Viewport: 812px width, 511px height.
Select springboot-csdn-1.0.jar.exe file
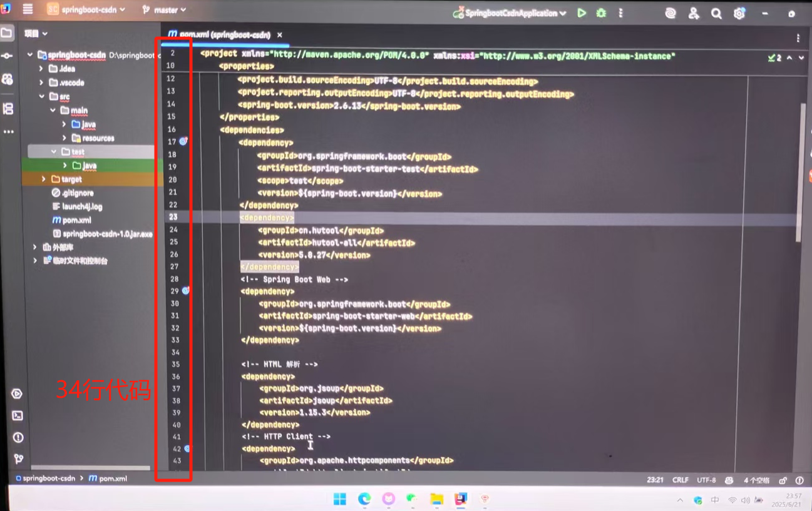pos(103,234)
